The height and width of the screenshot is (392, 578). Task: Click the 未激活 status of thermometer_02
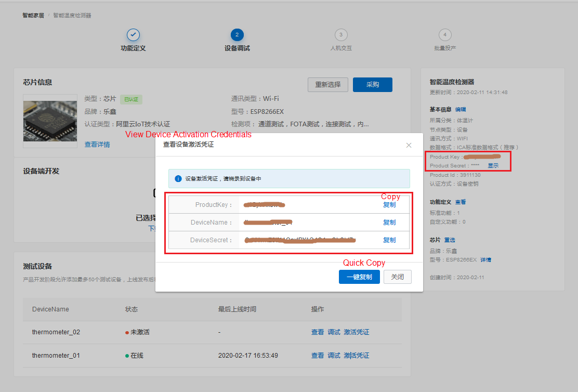137,332
